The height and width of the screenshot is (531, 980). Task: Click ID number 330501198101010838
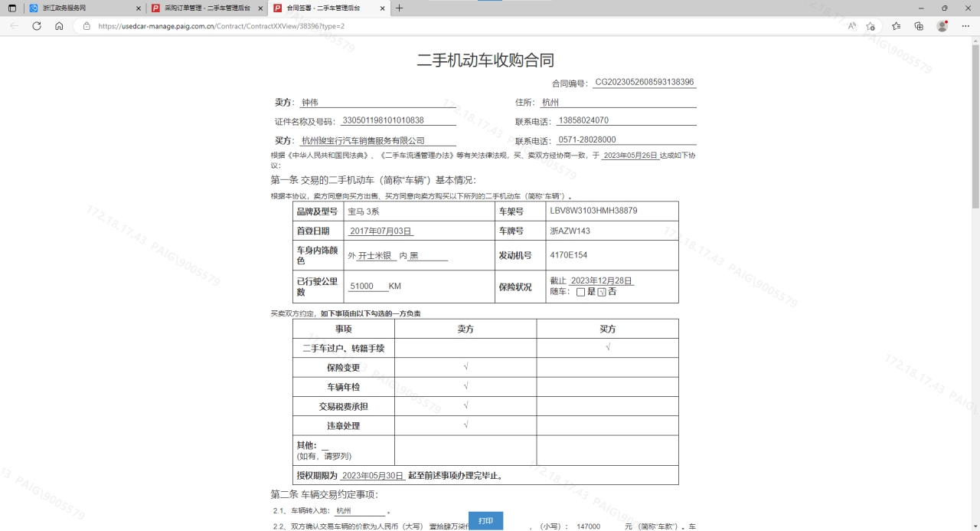383,120
